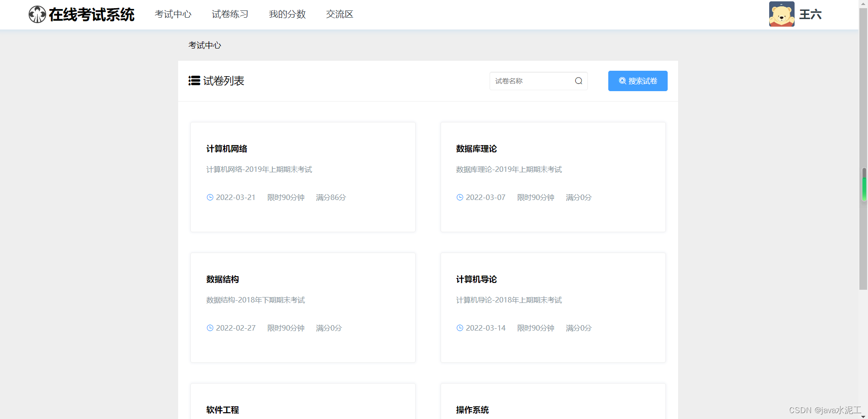Viewport: 868px width, 419px height.
Task: Click the text 计算机导论-2018年上期期末考试
Action: point(509,300)
